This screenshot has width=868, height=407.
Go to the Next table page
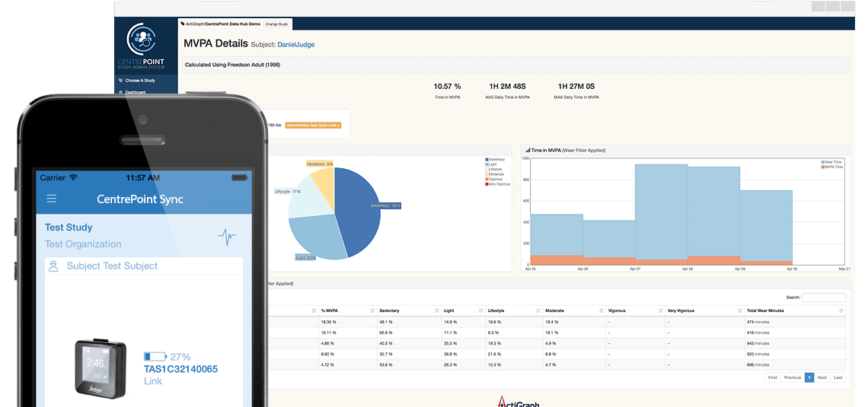click(822, 377)
